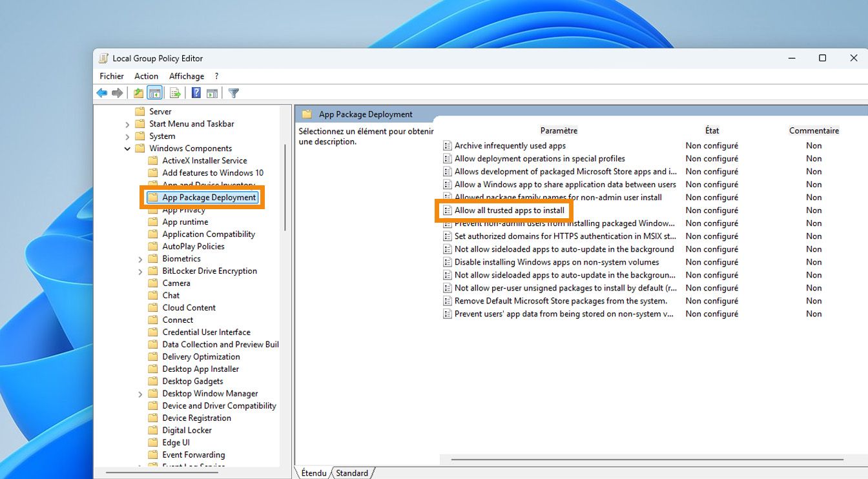Toggle the Show/Hide Action Pane icon
Viewport: 868px width, 479px height.
click(x=212, y=93)
